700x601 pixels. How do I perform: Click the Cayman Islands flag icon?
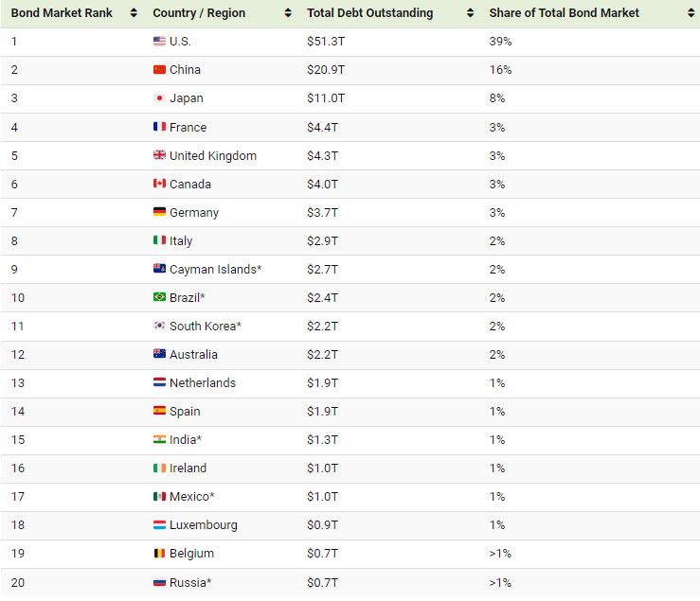(x=159, y=269)
